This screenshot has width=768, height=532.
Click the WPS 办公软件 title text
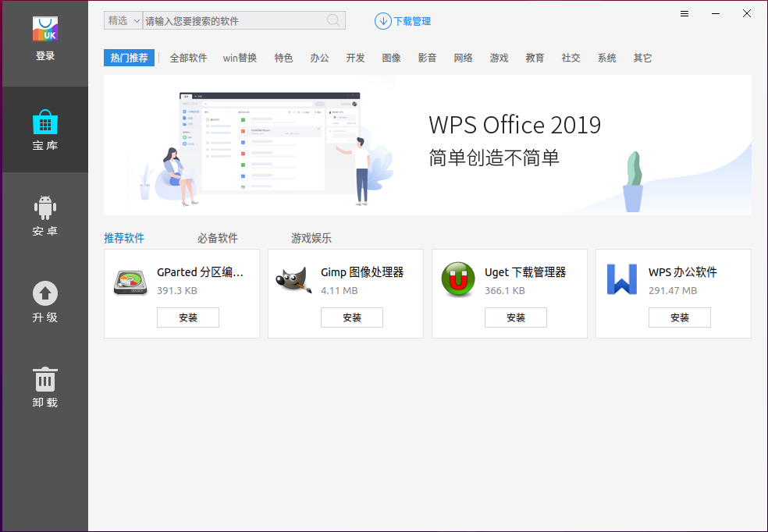coord(683,272)
